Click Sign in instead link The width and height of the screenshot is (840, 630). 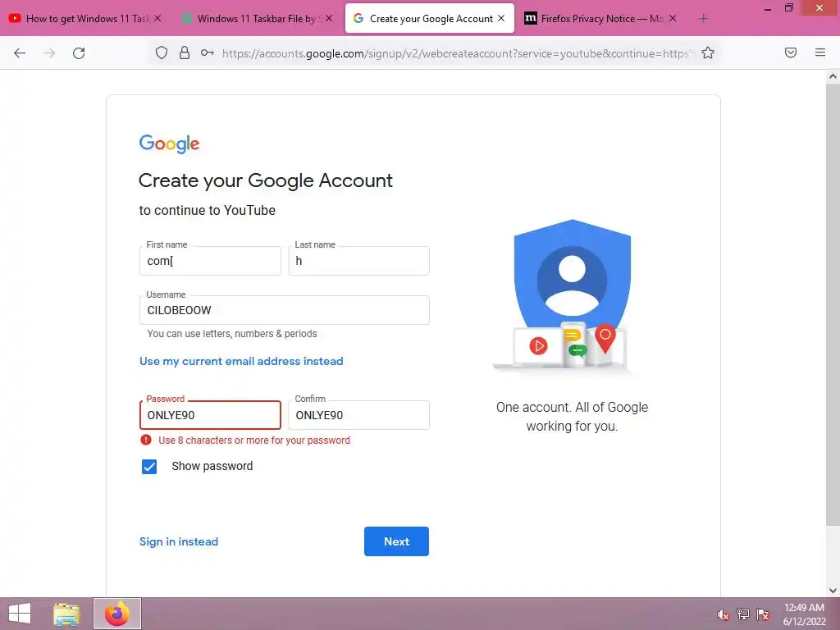click(179, 541)
